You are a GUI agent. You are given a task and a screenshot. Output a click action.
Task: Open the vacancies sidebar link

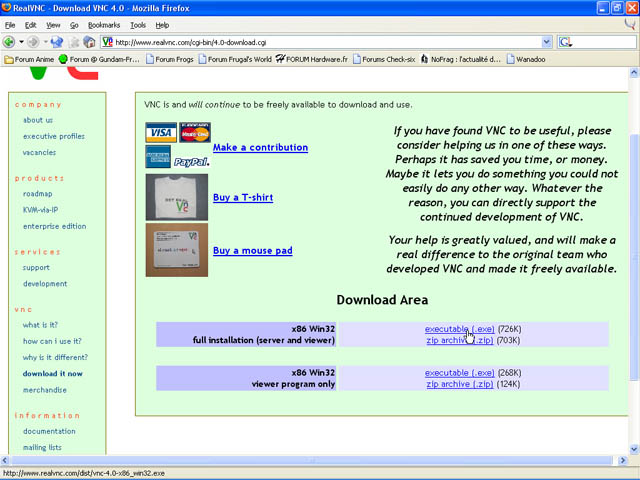click(39, 153)
